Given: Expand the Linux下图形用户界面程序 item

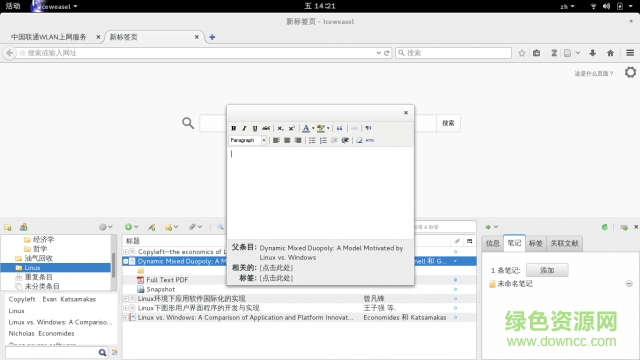Looking at the screenshot, I should tap(126, 308).
